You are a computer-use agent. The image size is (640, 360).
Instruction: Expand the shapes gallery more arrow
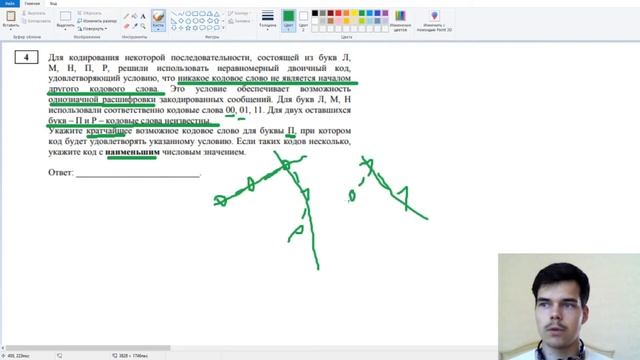coord(223,28)
